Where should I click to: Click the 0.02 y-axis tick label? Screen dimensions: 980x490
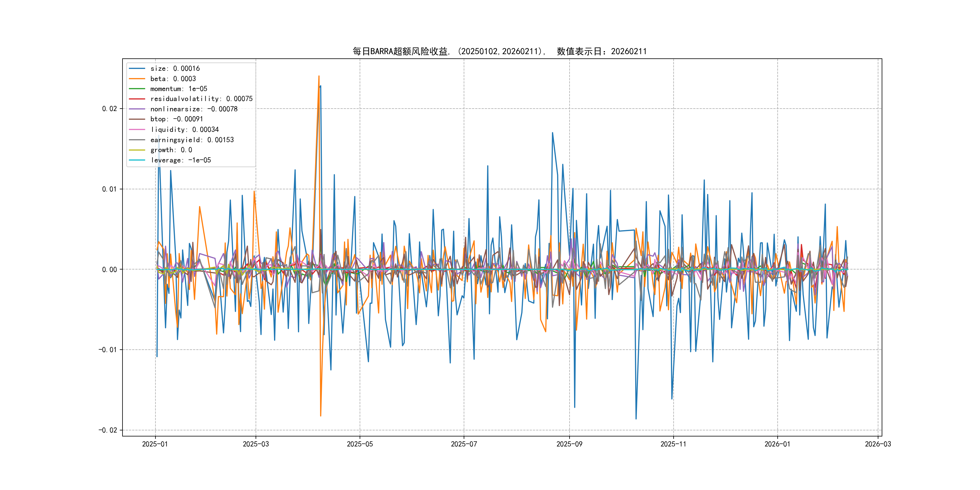click(109, 109)
